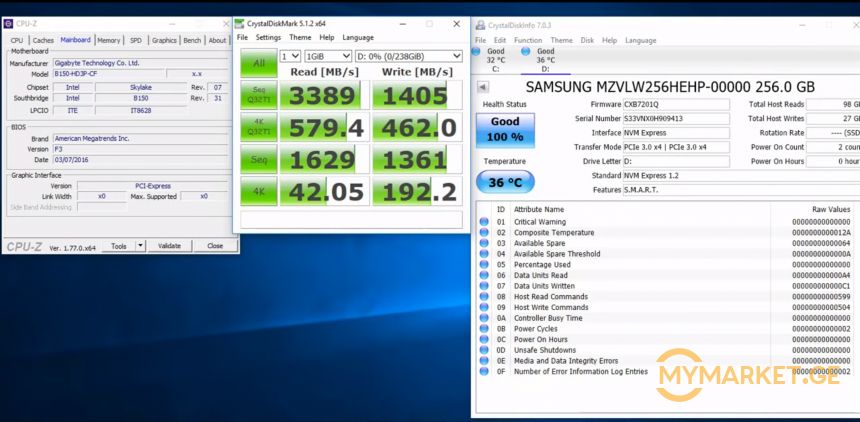
Task: Click status icon for Power Cycles row
Action: pos(484,329)
